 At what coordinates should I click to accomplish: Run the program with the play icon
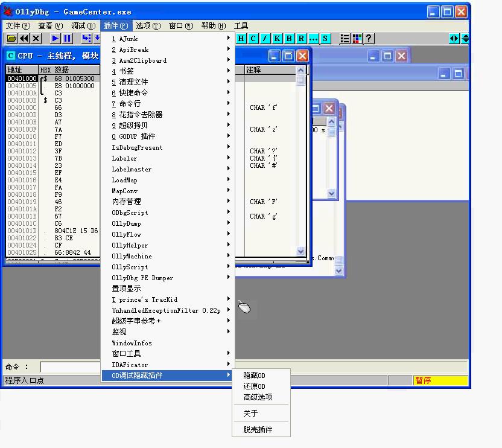point(55,39)
